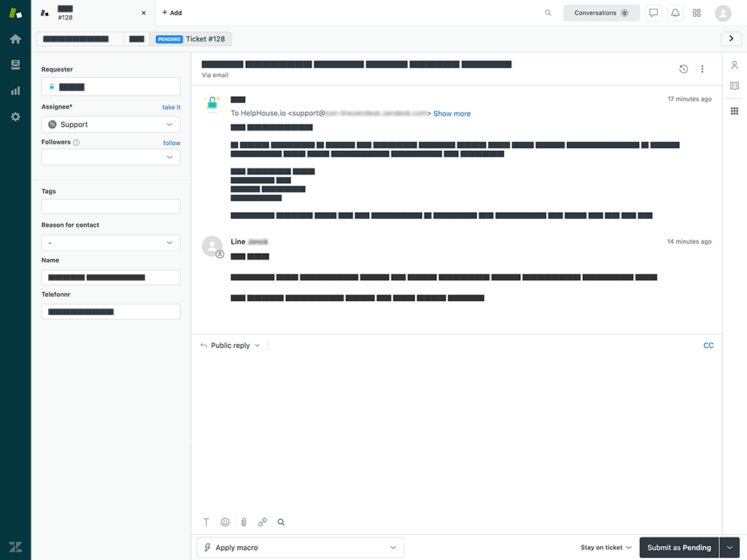Switch to the Ticket #128 tab
The width and height of the screenshot is (747, 560).
(190, 39)
